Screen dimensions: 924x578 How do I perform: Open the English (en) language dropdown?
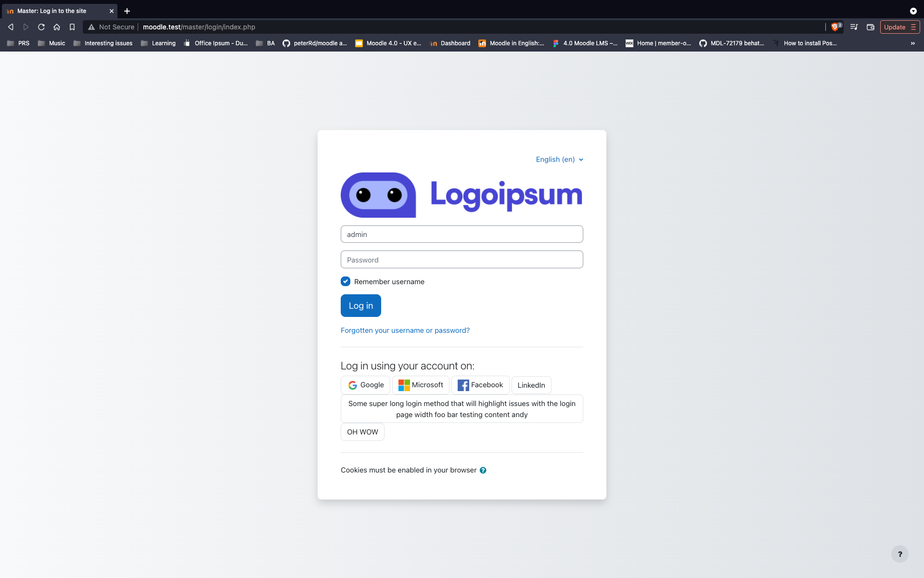pos(560,159)
